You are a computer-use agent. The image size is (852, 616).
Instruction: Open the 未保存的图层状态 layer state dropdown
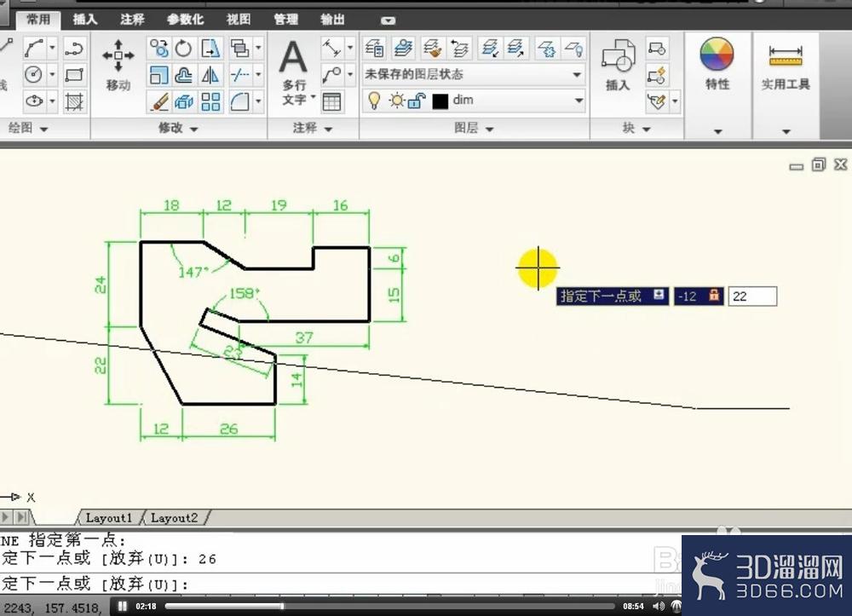pos(473,74)
